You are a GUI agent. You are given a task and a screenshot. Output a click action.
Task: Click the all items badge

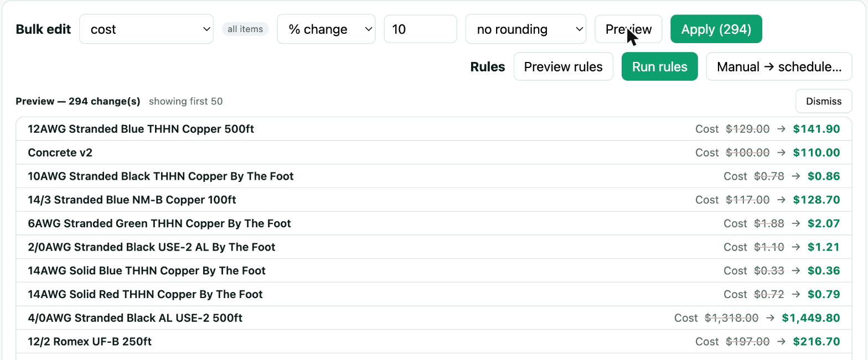click(x=245, y=29)
